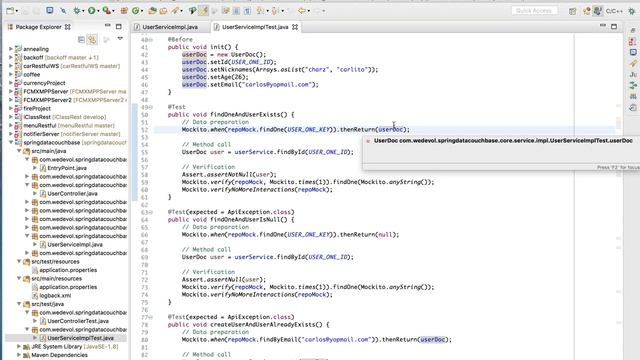
Task: Click the Next Annotation arrow icon
Action: coord(260,11)
